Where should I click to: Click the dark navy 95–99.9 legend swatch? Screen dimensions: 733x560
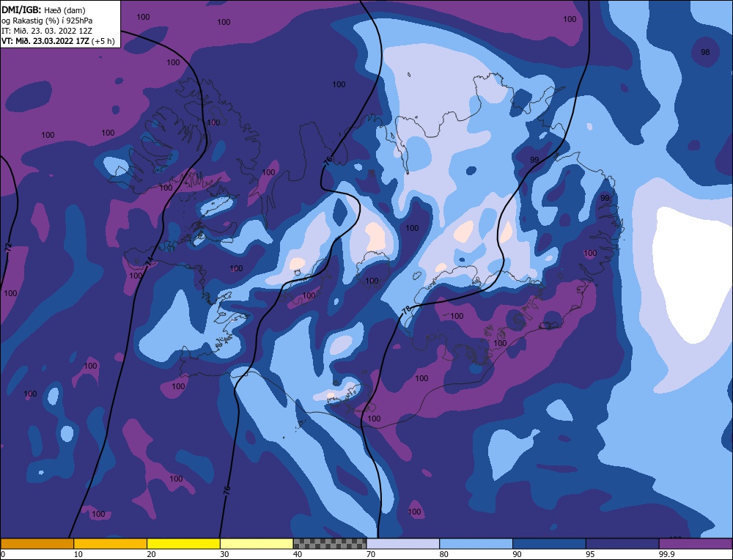click(x=622, y=544)
